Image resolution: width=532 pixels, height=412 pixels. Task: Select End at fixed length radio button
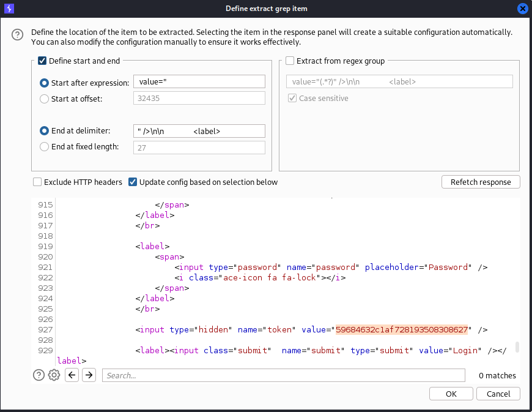pos(44,147)
